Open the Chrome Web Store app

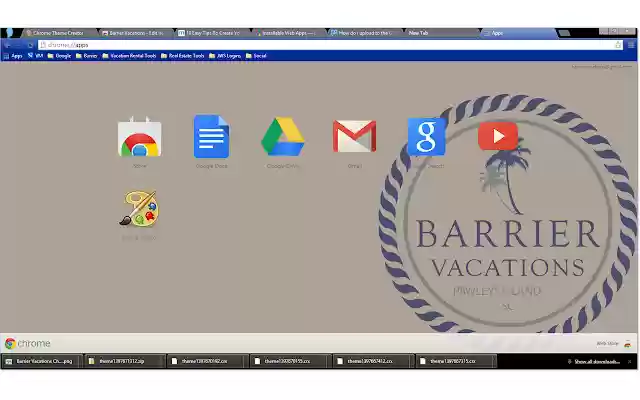[x=140, y=138]
